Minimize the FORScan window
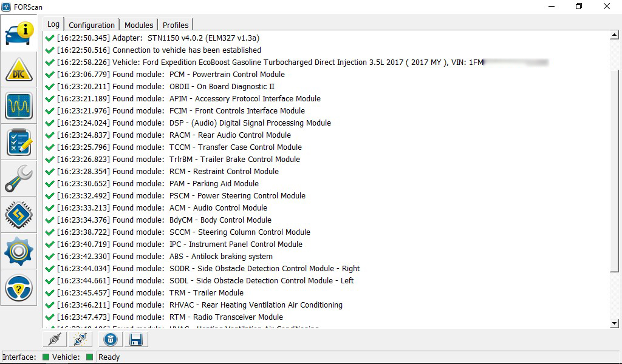The height and width of the screenshot is (364, 622). [x=552, y=6]
